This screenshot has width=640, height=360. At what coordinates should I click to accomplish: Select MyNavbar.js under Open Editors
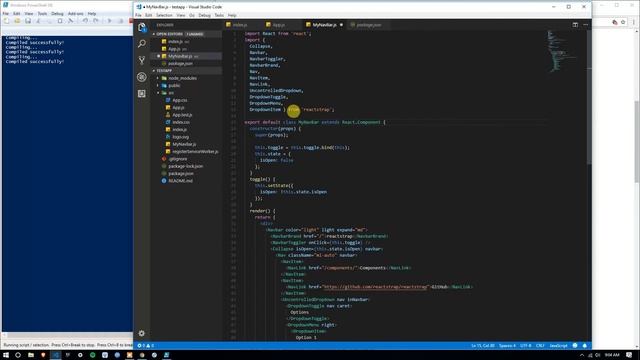tap(187, 56)
